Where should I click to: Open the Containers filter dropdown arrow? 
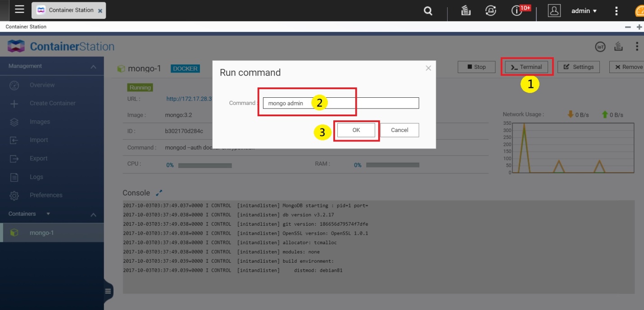[48, 214]
